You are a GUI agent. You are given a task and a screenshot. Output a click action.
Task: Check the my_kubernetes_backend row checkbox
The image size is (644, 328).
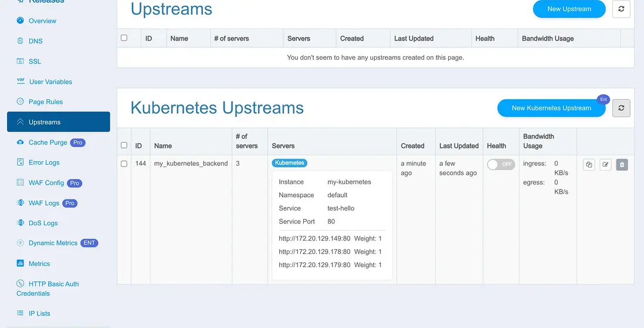point(124,164)
